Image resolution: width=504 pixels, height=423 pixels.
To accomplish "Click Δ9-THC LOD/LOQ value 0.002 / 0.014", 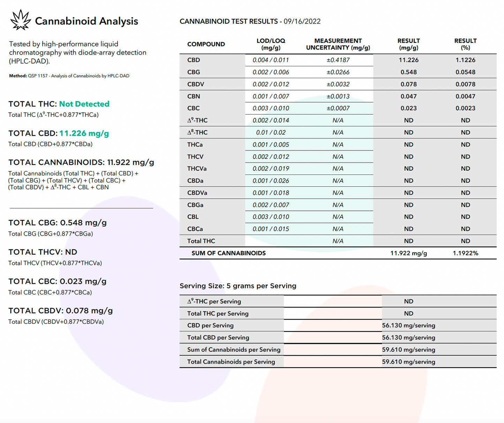I will 271,120.
